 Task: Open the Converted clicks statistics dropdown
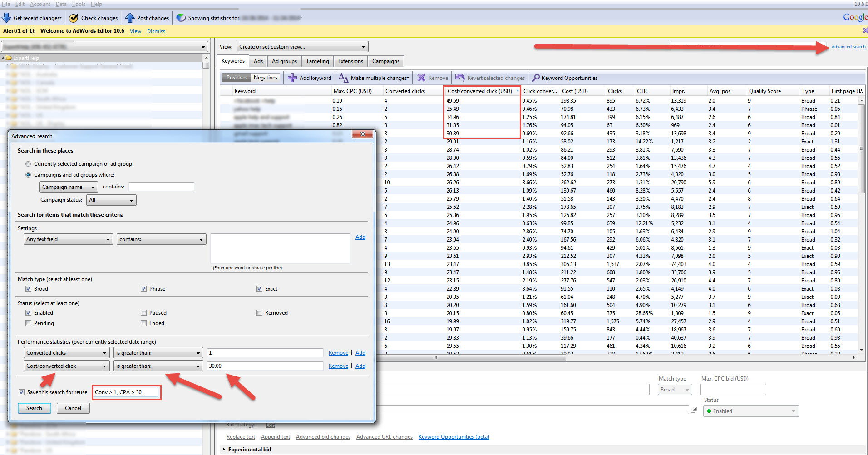tap(66, 353)
